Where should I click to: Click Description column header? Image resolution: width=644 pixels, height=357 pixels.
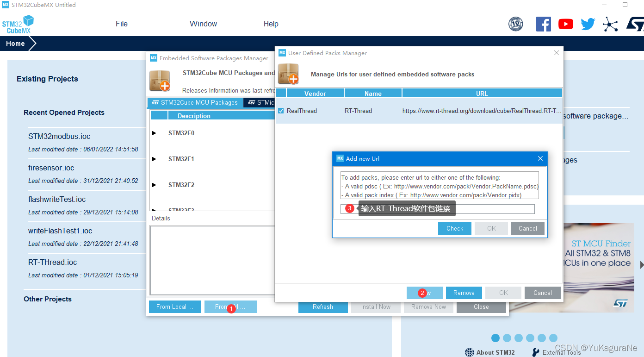click(x=194, y=116)
